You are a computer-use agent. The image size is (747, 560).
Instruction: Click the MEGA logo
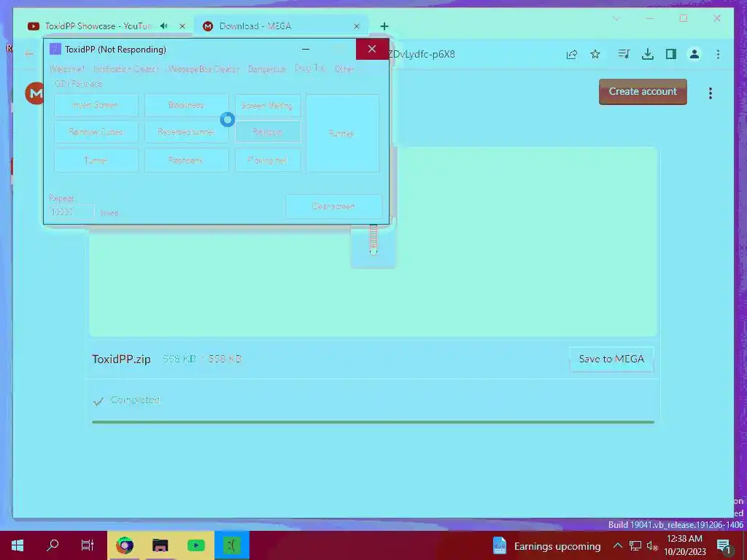click(34, 93)
